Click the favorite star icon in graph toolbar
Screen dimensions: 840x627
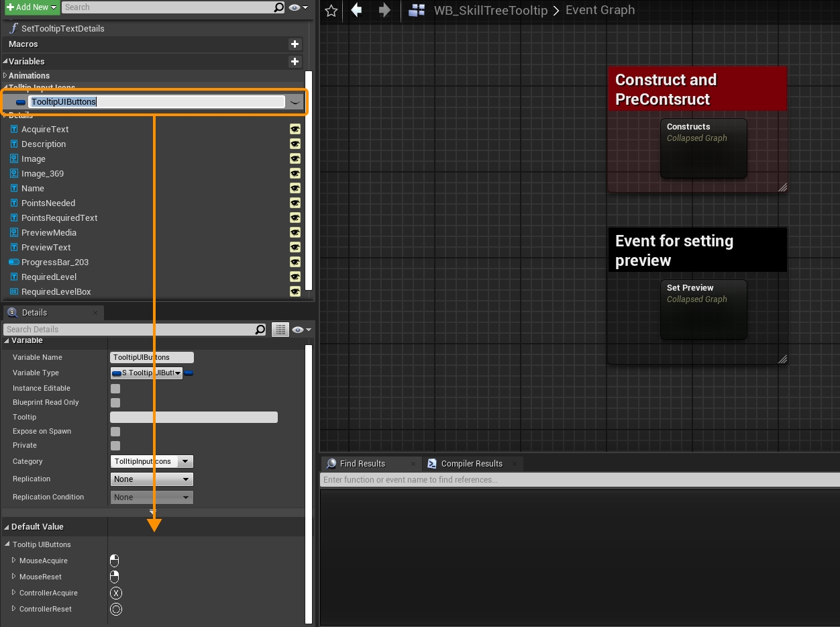(331, 10)
